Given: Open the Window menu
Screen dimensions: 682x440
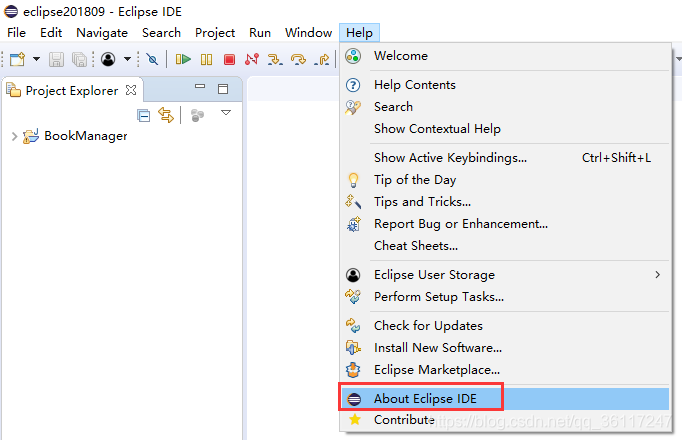Looking at the screenshot, I should tap(308, 33).
